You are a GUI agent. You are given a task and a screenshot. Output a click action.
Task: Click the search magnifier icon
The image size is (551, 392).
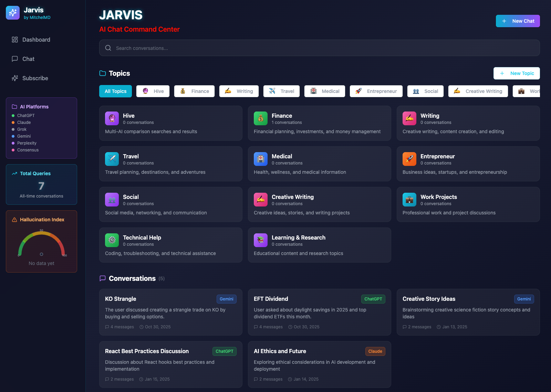pyautogui.click(x=108, y=48)
